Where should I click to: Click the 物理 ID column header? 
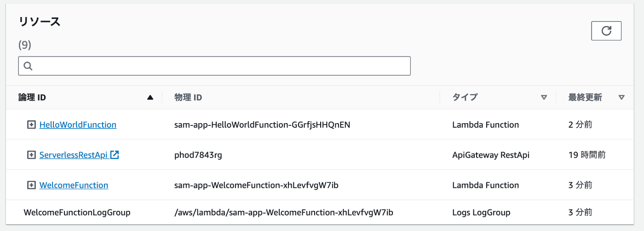click(188, 97)
